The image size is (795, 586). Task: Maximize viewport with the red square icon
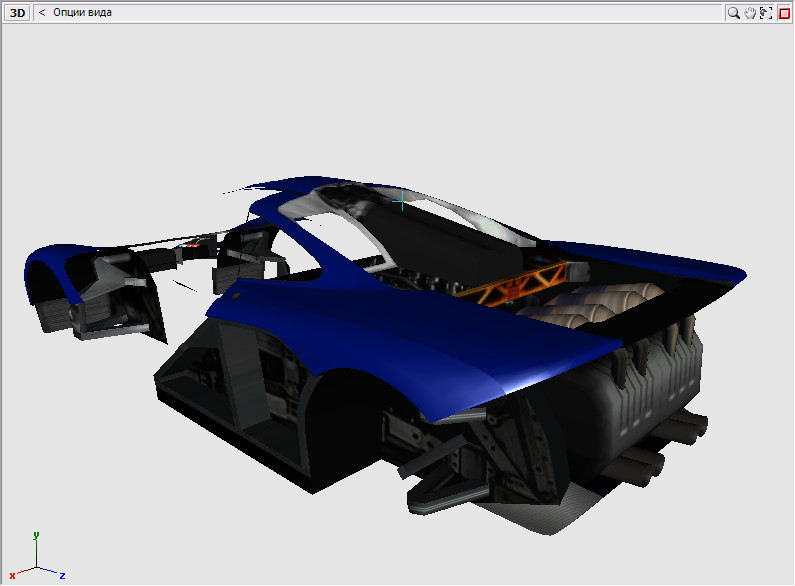click(784, 13)
